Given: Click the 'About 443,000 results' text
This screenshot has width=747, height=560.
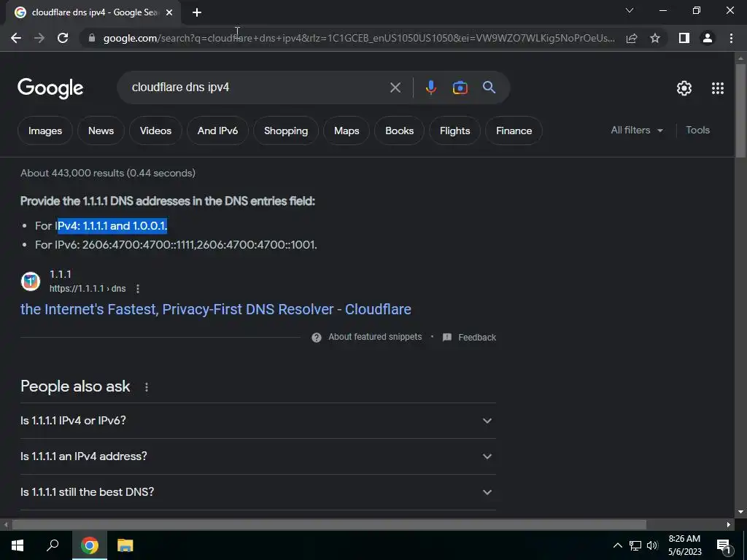Looking at the screenshot, I should coord(108,173).
